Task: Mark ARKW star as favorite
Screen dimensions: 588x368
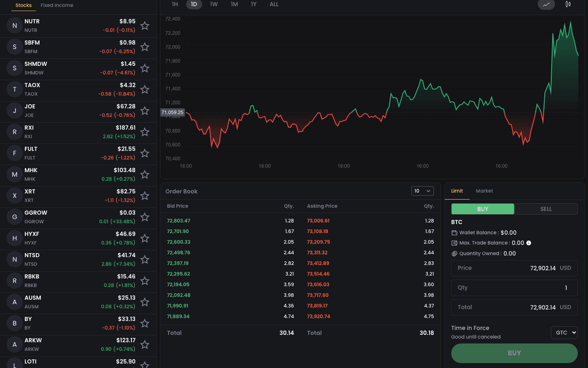Action: (x=145, y=345)
